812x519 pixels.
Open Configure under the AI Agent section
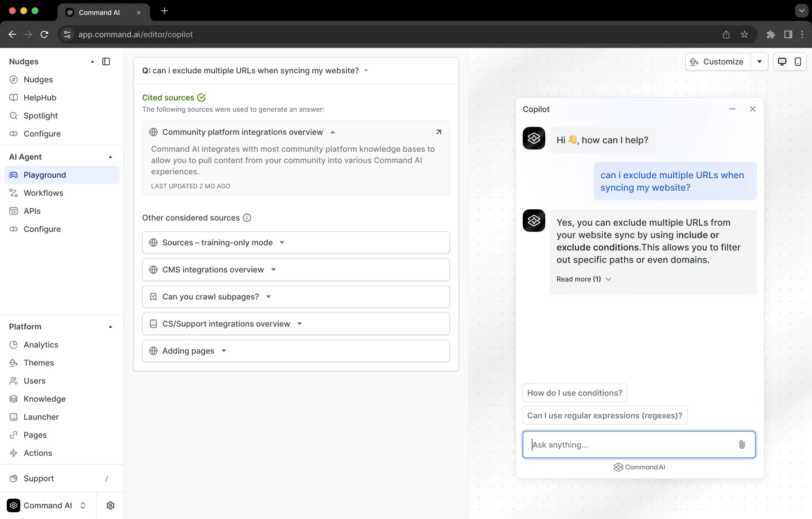[62, 229]
